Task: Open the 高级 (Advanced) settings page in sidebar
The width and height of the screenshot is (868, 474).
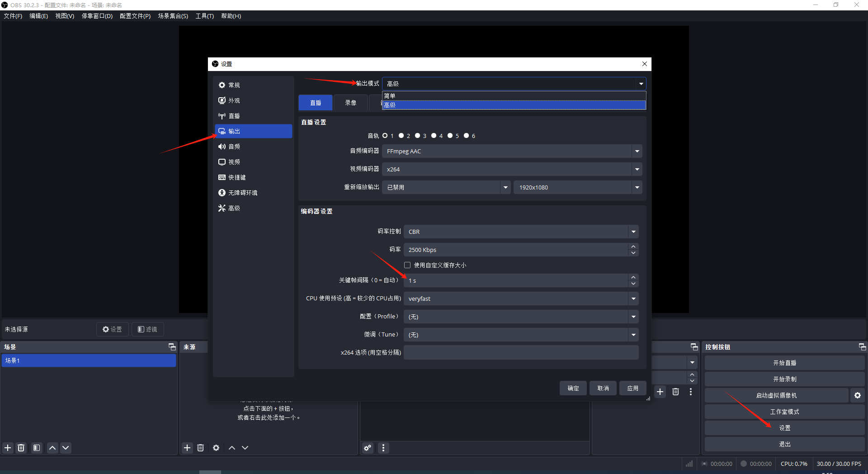Action: (253, 208)
